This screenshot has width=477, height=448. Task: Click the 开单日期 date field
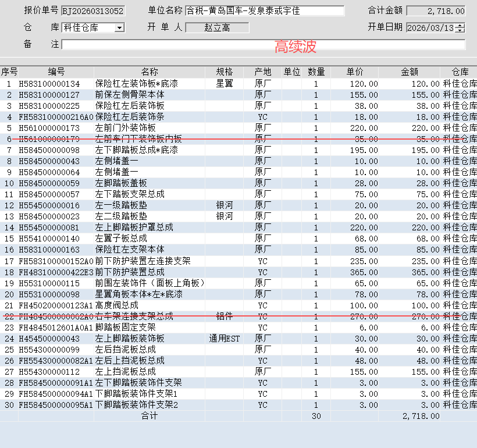coord(430,28)
